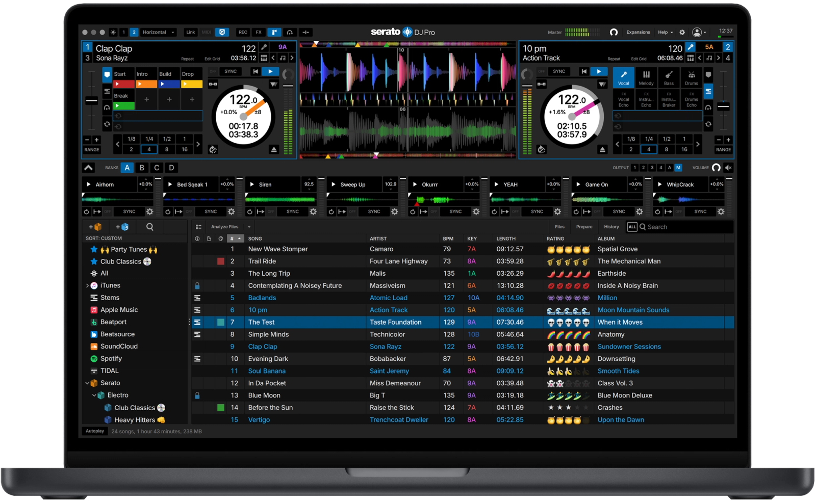Add a new crate with the plus-crate icon
The height and width of the screenshot is (504, 816).
tap(96, 227)
